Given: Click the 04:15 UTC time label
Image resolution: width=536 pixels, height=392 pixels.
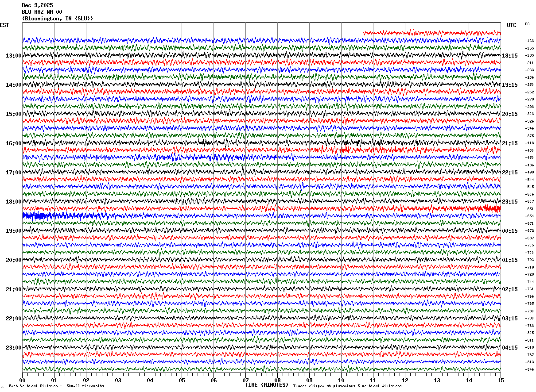Looking at the screenshot, I should (510, 348).
